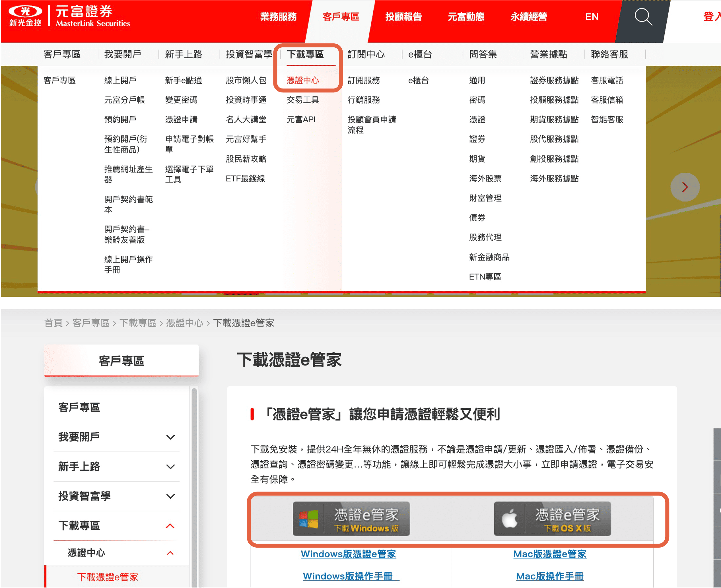
Task: Click 憑證中心 in breadcrumb
Action: tap(184, 323)
